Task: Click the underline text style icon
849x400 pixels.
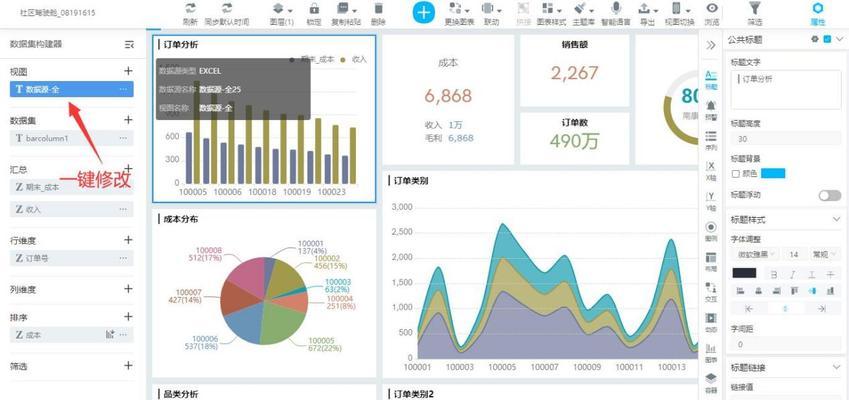Action: pyautogui.click(x=811, y=274)
